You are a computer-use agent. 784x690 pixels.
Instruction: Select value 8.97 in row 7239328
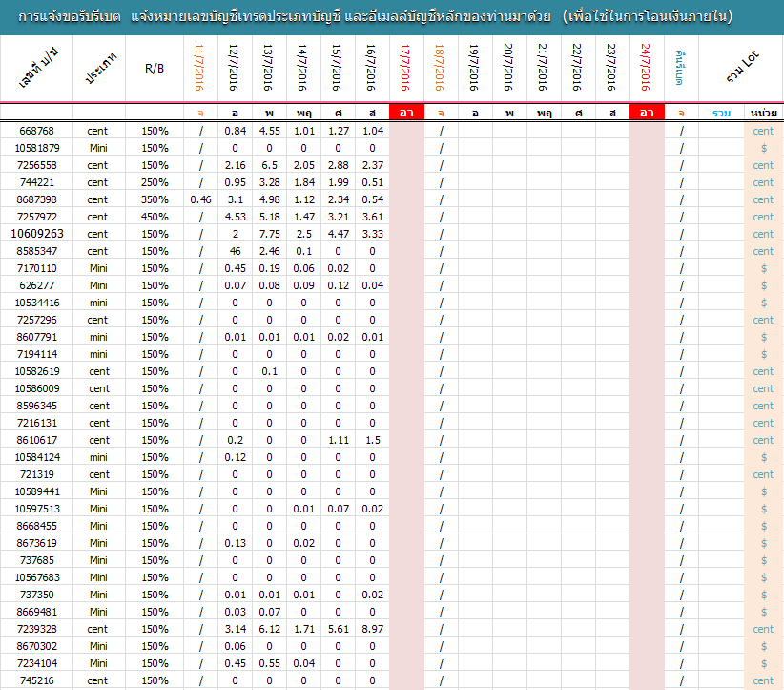[373, 629]
